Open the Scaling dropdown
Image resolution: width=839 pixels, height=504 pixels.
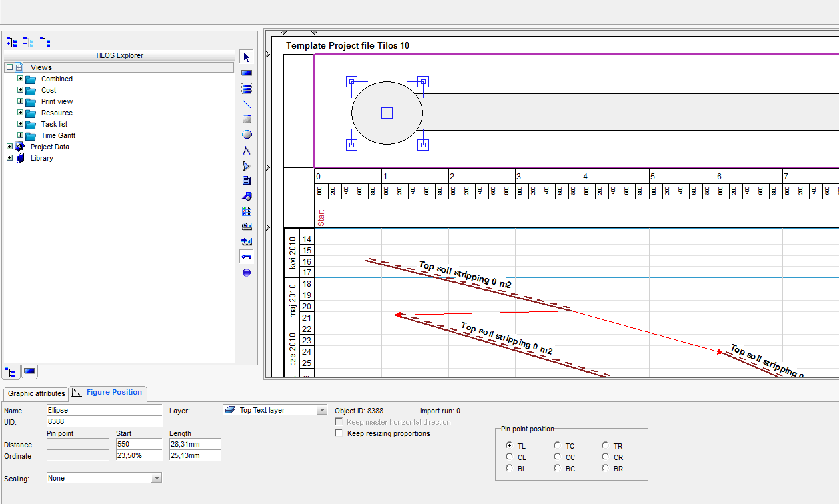[157, 478]
